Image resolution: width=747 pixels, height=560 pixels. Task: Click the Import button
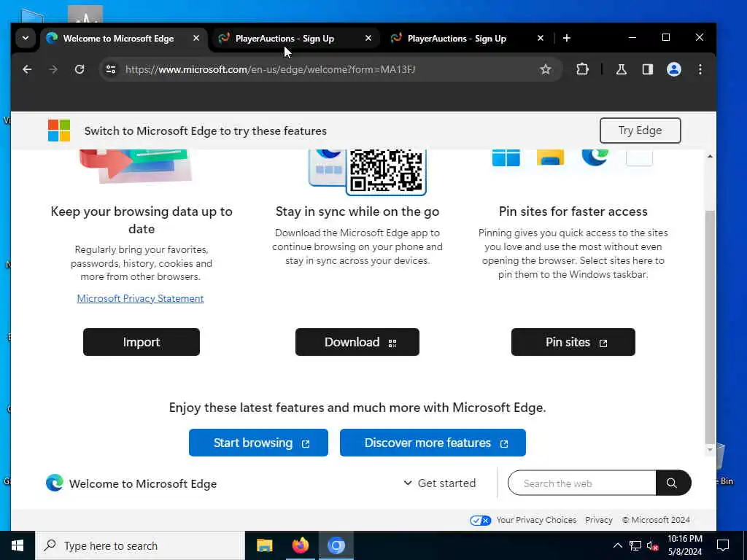[x=142, y=342]
